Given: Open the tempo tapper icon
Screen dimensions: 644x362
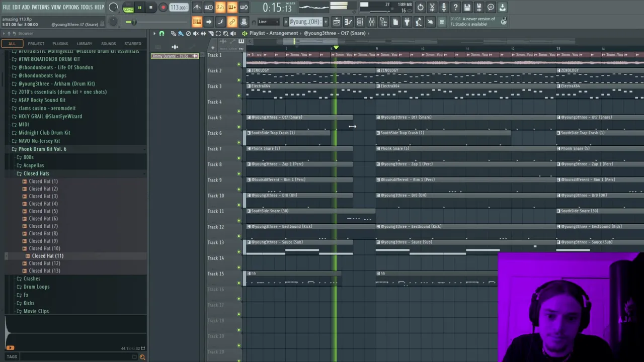Looking at the screenshot, I should 418,22.
